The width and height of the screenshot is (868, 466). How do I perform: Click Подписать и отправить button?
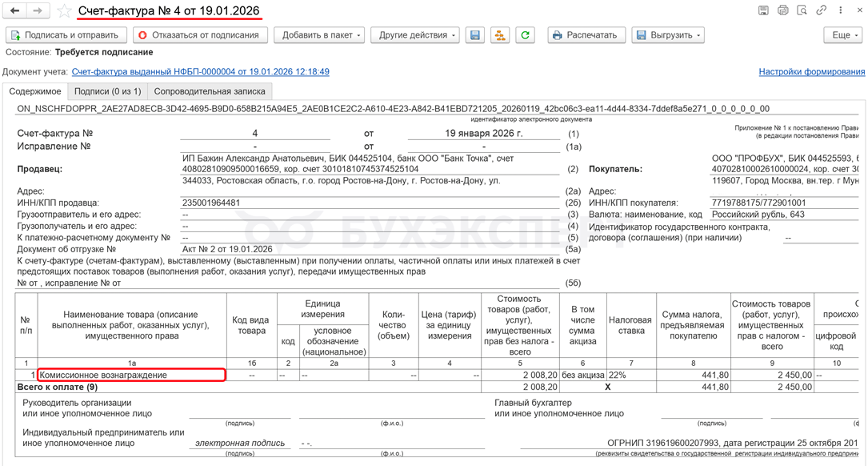coord(66,35)
